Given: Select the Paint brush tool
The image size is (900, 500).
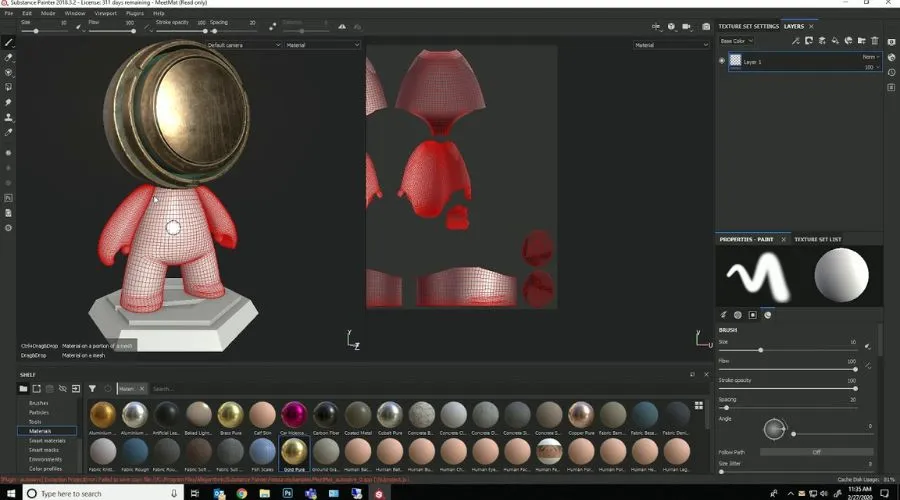Looking at the screenshot, I should coord(9,42).
